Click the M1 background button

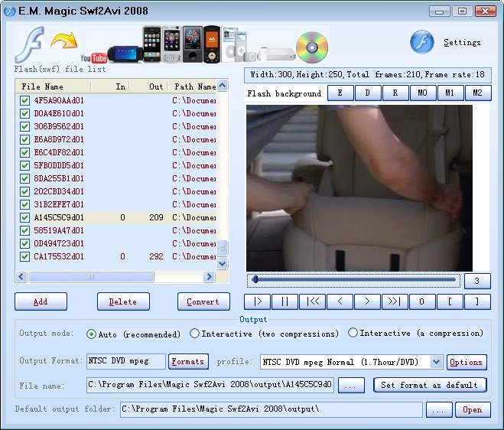(450, 93)
